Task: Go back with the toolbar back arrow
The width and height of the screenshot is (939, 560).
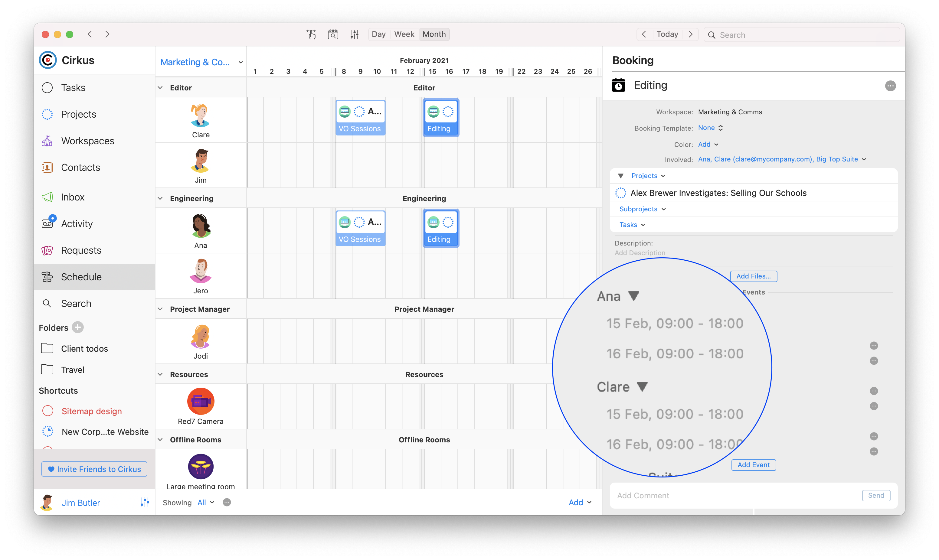Action: (90, 34)
